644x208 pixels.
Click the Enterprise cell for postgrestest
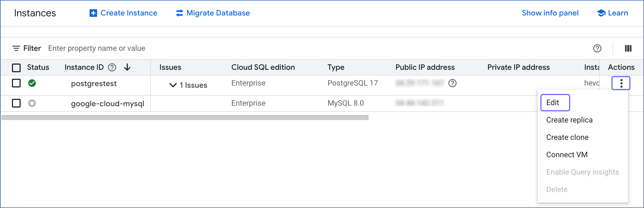click(x=248, y=83)
